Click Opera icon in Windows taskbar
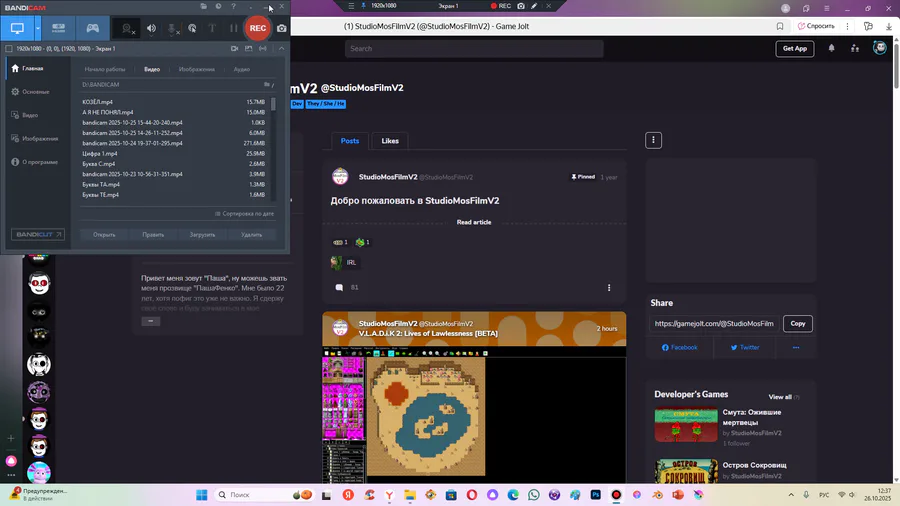This screenshot has width=900, height=506. coord(472,495)
